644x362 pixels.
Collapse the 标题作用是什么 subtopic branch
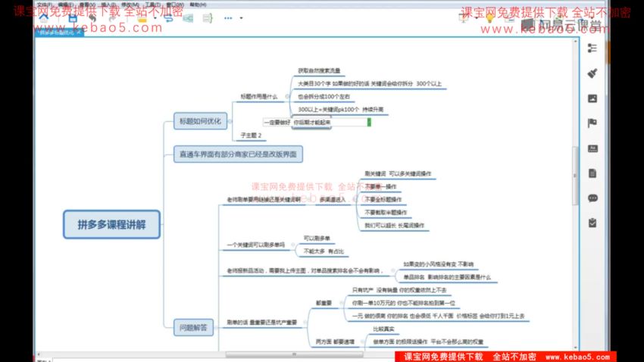[287, 96]
